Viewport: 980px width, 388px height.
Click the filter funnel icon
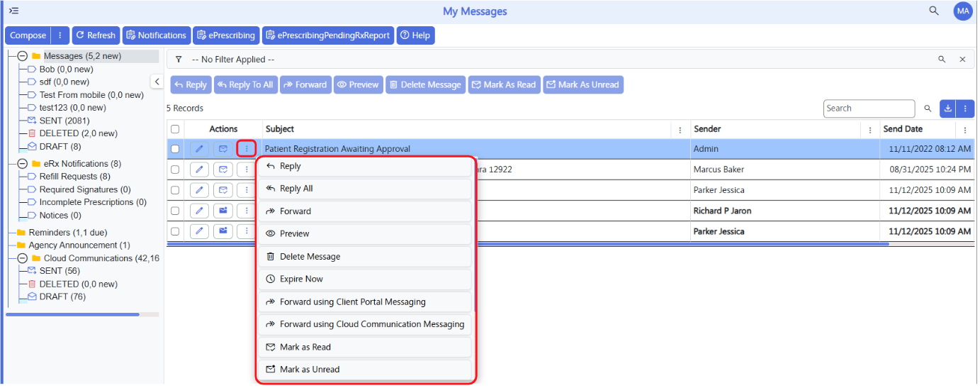coord(179,60)
